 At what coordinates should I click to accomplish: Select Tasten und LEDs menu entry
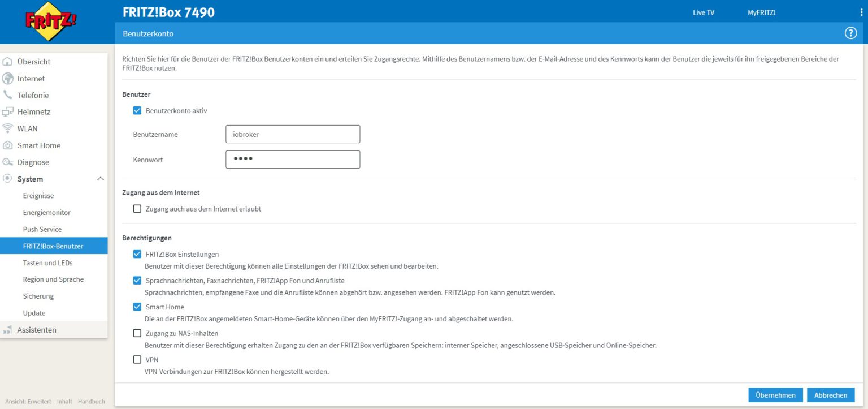(x=47, y=262)
